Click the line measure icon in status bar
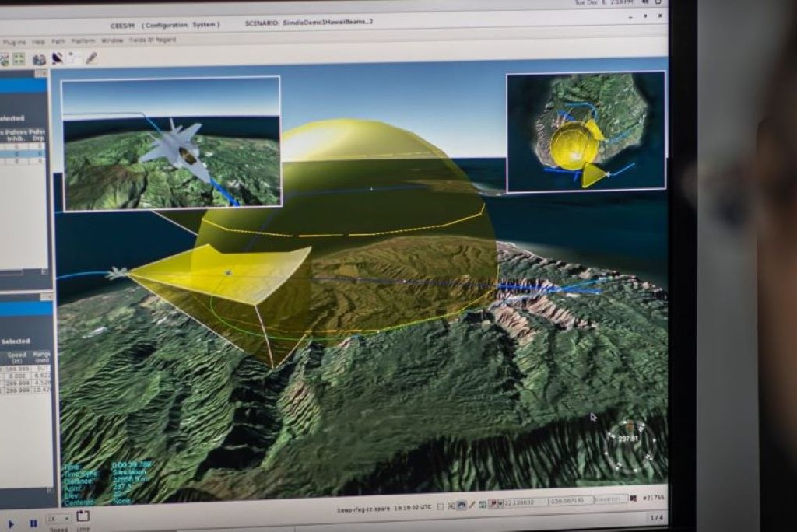797x532 pixels. pos(472,505)
